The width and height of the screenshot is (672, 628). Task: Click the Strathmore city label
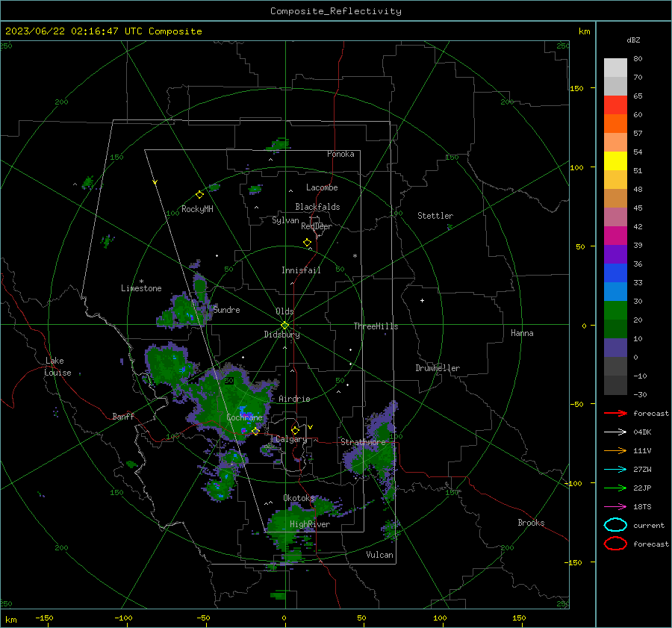(x=363, y=442)
